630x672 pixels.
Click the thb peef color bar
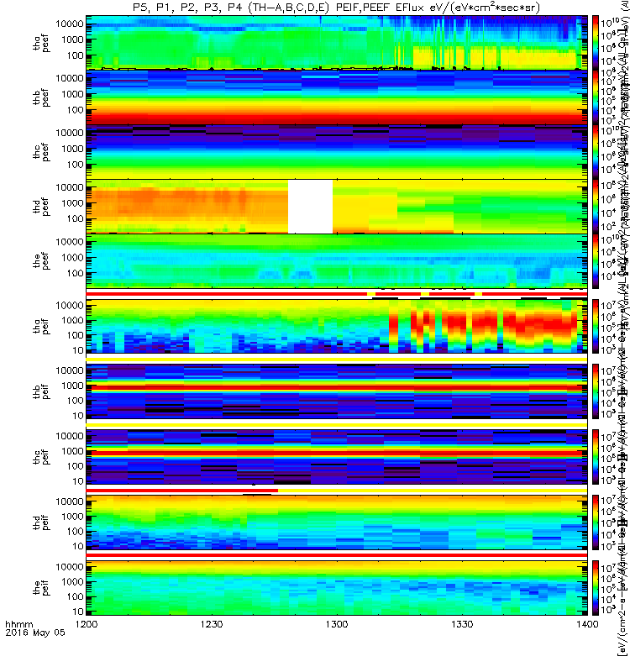coord(596,97)
